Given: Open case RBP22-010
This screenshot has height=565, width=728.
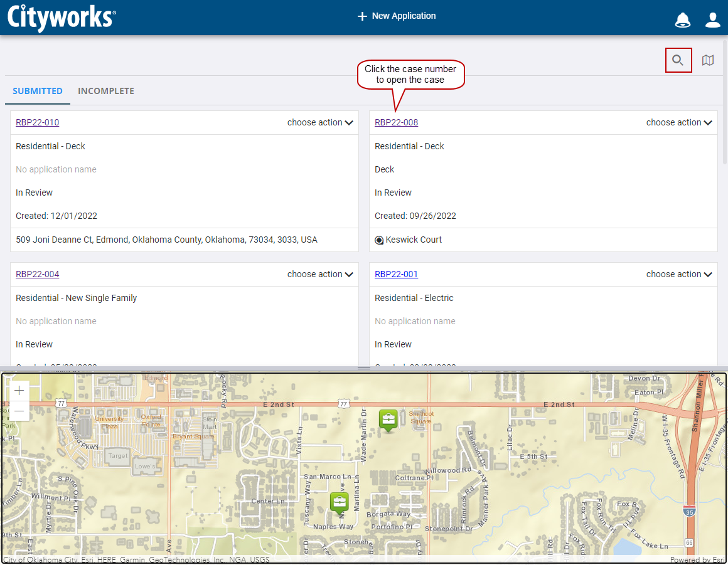Looking at the screenshot, I should coord(38,122).
